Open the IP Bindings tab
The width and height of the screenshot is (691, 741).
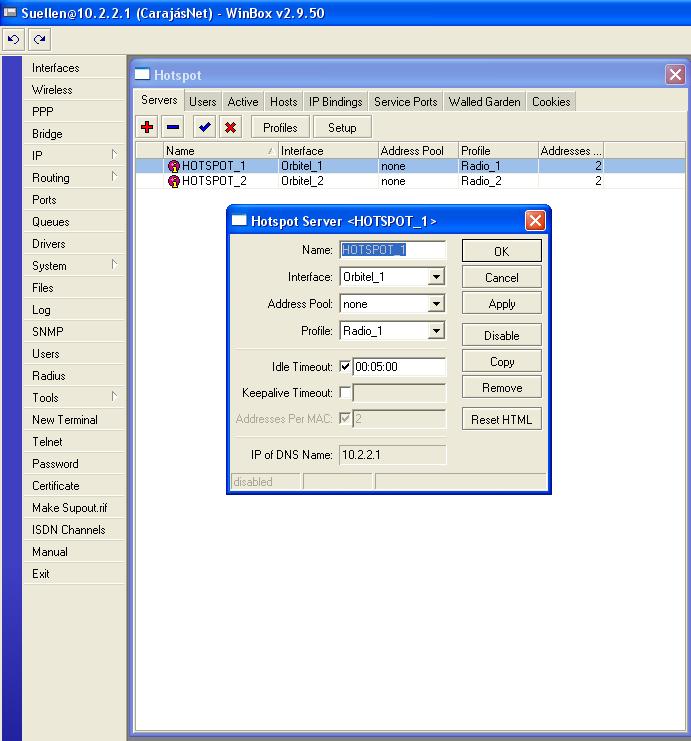point(336,102)
